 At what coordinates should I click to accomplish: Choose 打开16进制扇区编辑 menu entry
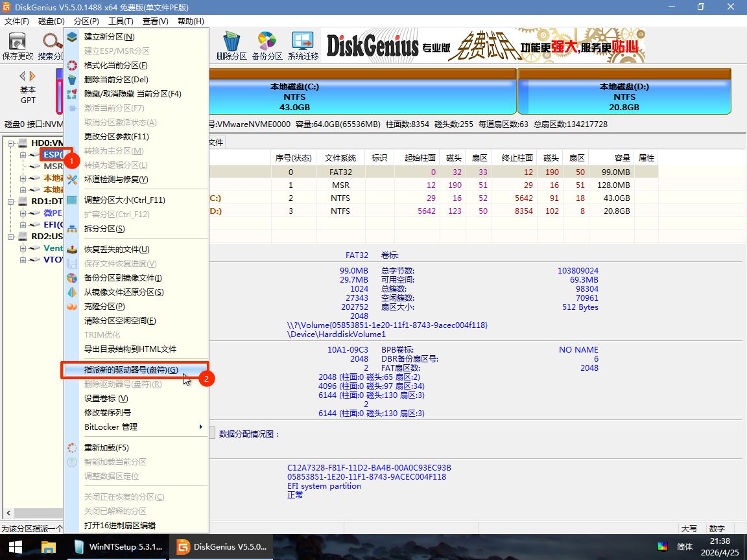[x=136, y=525]
